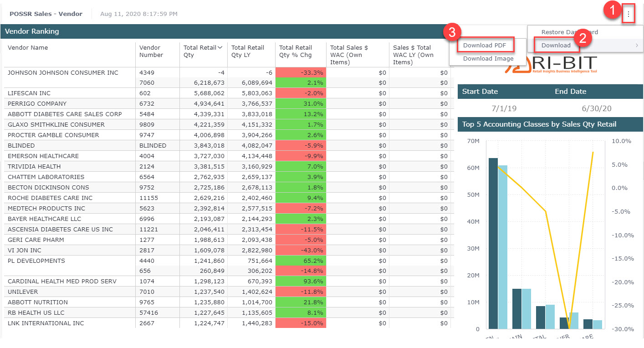Expand the Download submenu chevron

(x=636, y=45)
